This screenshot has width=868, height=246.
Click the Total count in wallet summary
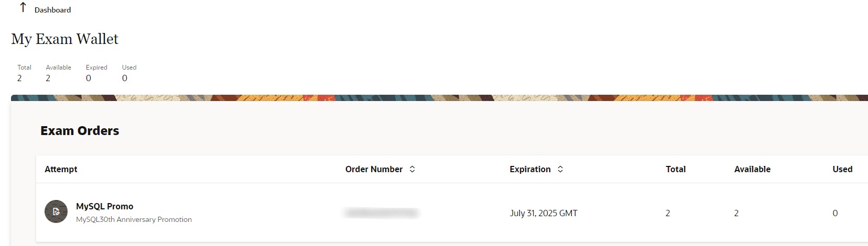20,78
